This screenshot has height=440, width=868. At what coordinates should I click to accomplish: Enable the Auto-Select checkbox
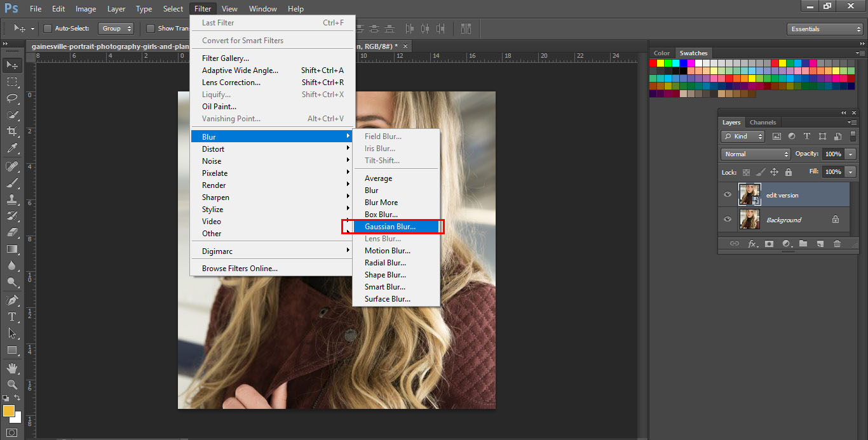coord(46,28)
